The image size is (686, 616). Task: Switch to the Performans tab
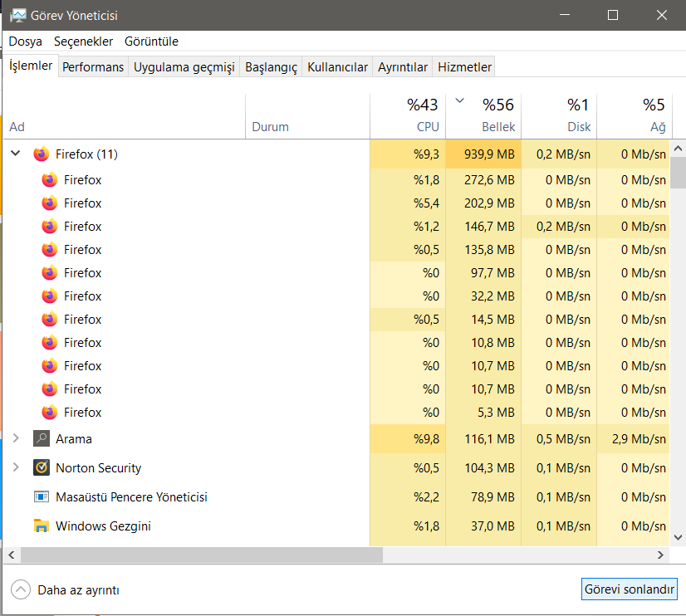tap(93, 67)
